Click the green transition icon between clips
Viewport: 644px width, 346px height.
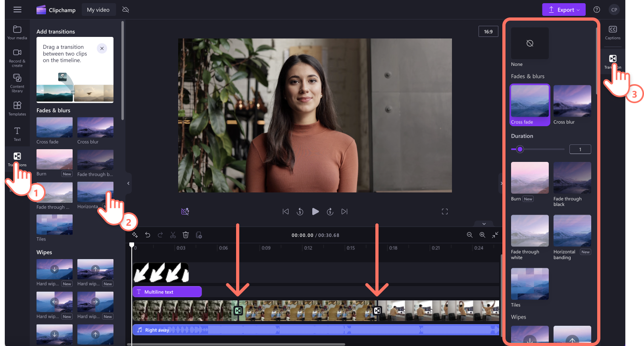click(238, 311)
